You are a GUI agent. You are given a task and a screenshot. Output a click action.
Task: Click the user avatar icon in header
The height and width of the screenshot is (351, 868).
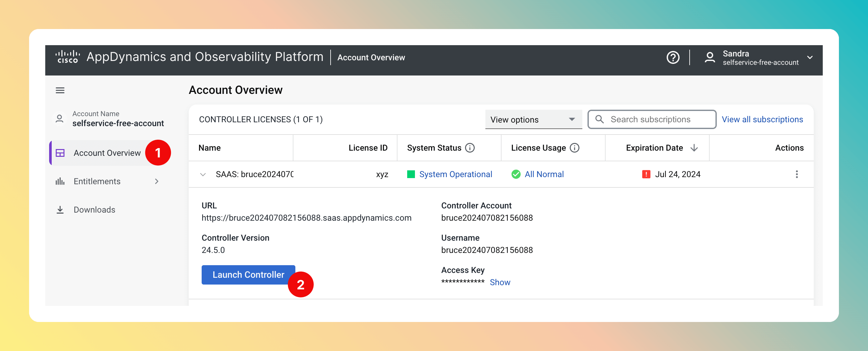709,57
